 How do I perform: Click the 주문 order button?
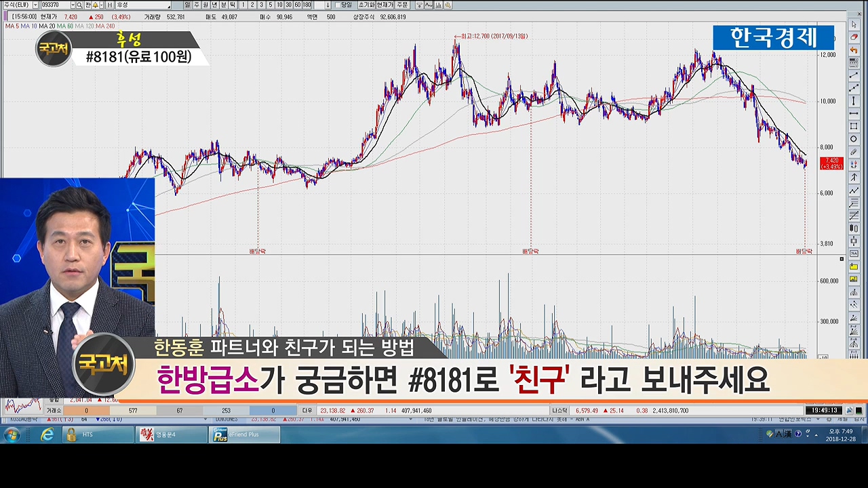tap(402, 5)
